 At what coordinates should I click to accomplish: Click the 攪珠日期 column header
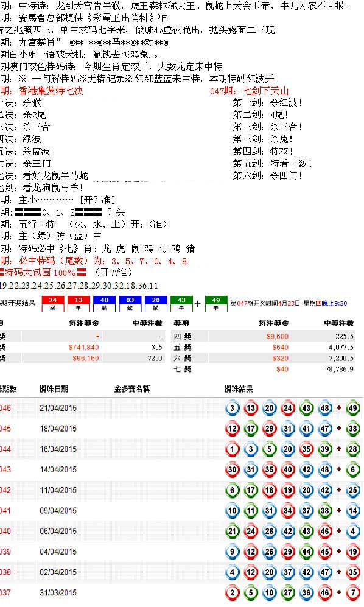pyautogui.click(x=54, y=388)
